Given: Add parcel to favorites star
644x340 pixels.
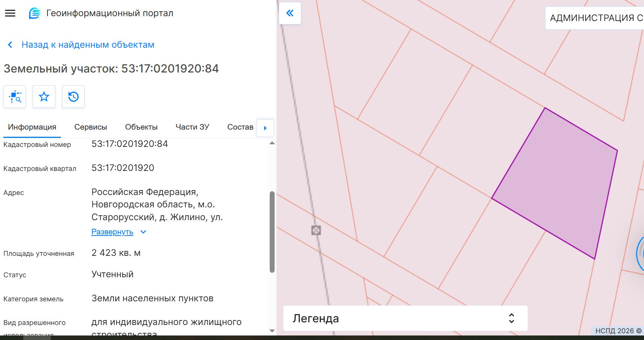Looking at the screenshot, I should pyautogui.click(x=44, y=97).
